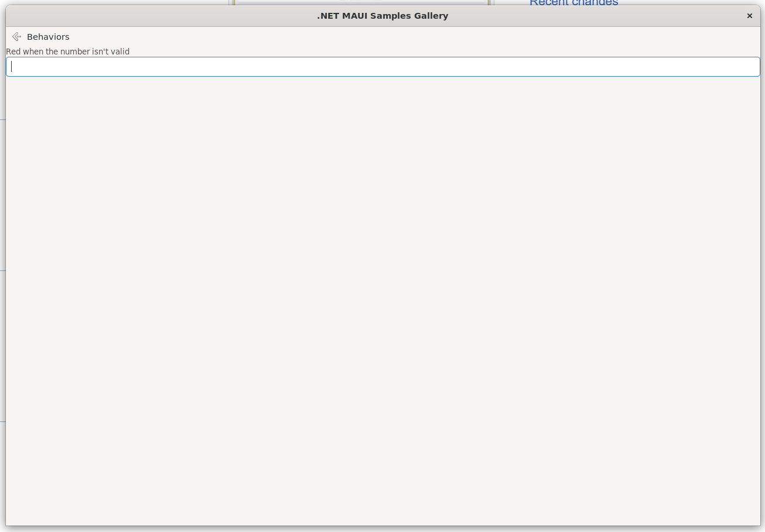Click the word "Red" in the instruction label
Screen dimensions: 765x532
(x=13, y=52)
